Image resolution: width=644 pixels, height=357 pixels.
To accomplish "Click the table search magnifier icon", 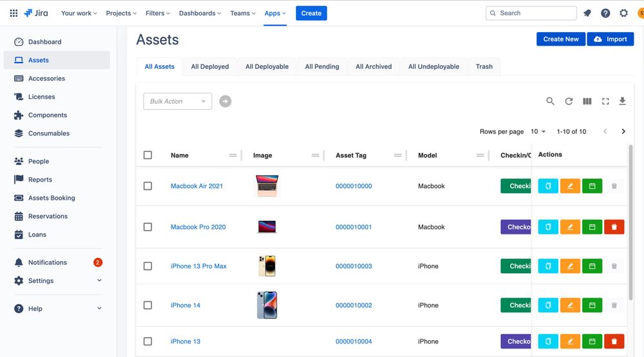I will [551, 101].
